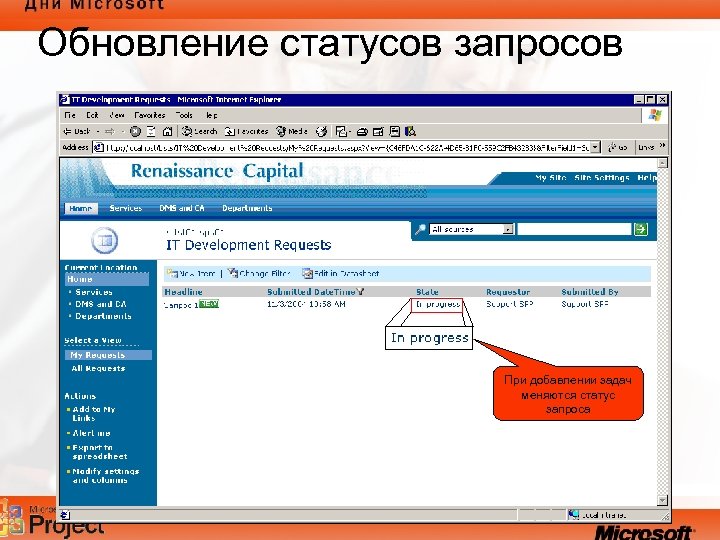The height and width of the screenshot is (540, 720).
Task: Select the Services navigation tab
Action: tap(126, 208)
